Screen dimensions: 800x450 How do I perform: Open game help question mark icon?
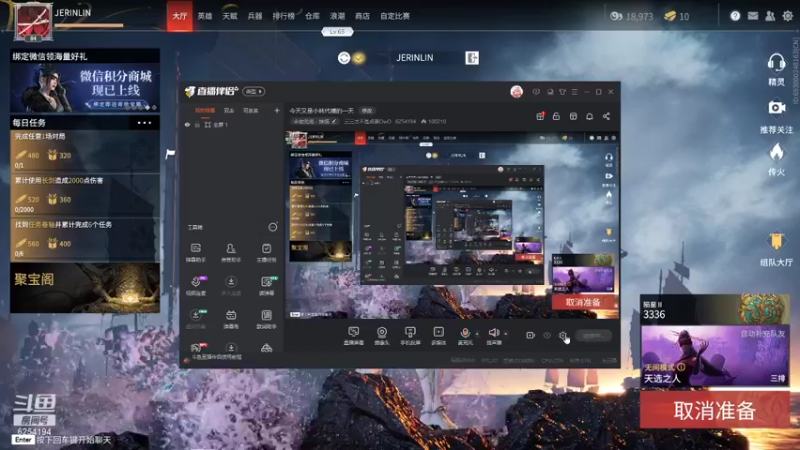(x=735, y=16)
